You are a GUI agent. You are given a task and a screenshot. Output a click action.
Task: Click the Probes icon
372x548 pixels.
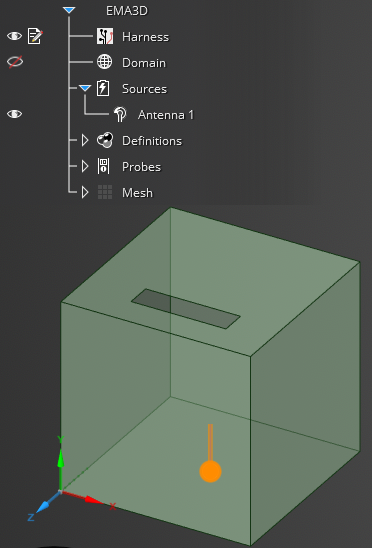point(103,166)
